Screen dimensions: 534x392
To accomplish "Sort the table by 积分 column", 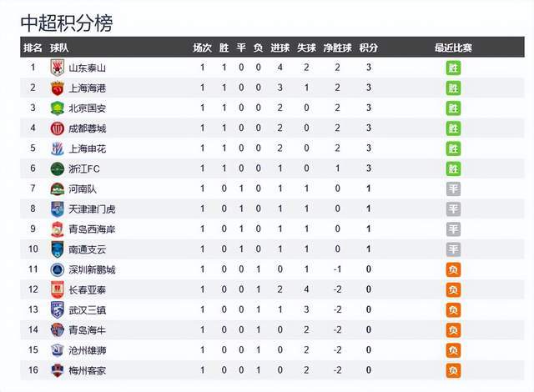I will point(368,48).
